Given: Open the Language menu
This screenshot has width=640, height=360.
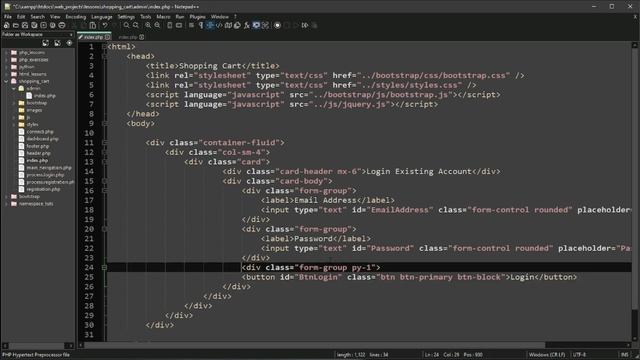Looking at the screenshot, I should [x=102, y=17].
